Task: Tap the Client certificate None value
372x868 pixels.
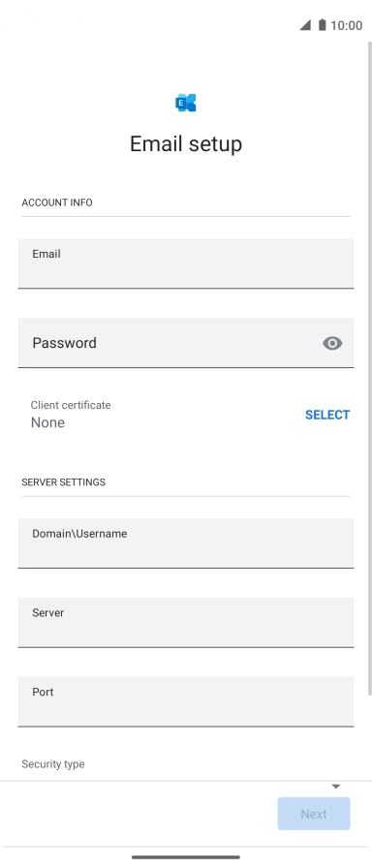Action: pos(47,423)
